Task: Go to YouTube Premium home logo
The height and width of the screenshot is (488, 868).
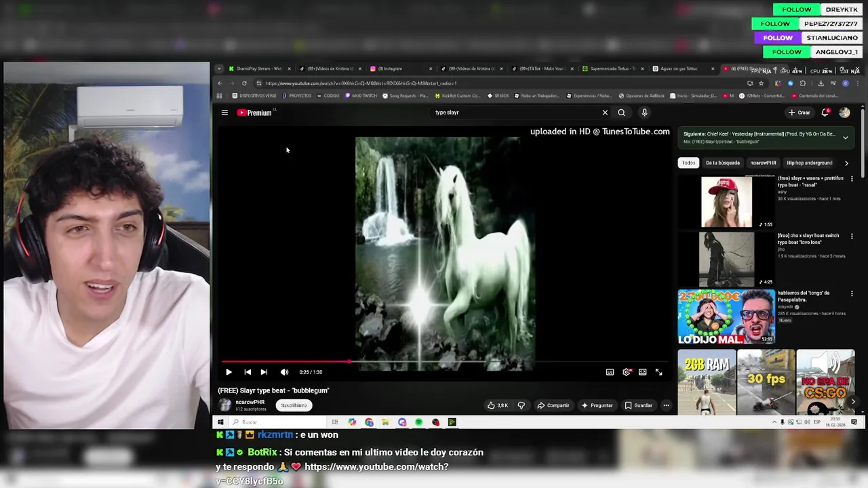Action: (254, 113)
